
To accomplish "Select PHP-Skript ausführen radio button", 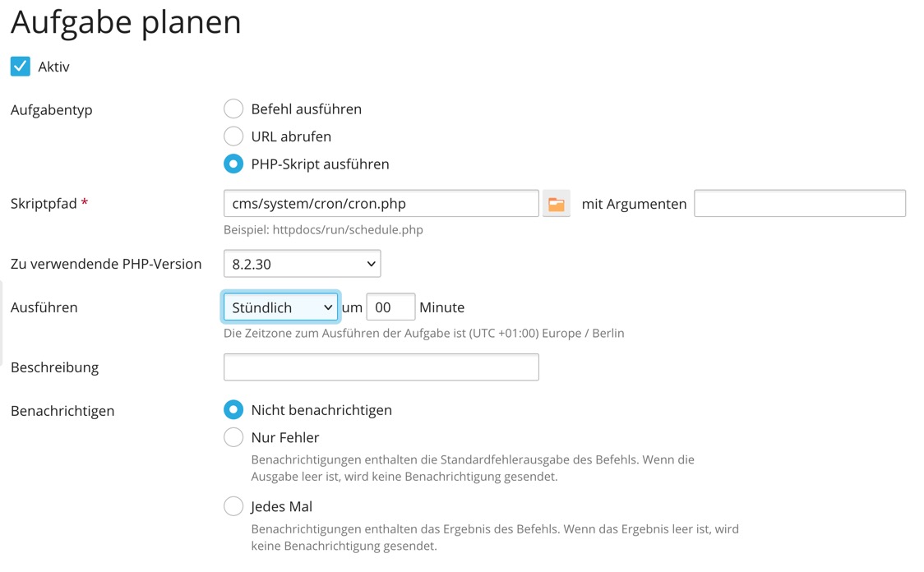I will point(233,164).
